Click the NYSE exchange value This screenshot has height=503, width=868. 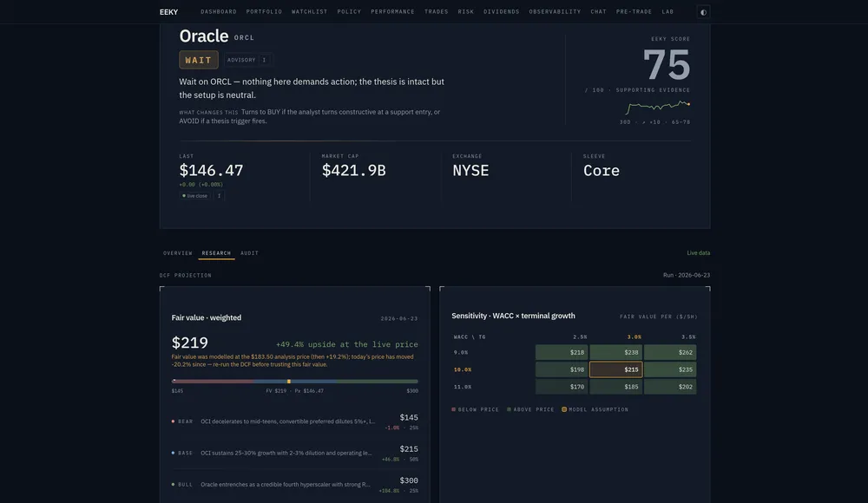[470, 171]
